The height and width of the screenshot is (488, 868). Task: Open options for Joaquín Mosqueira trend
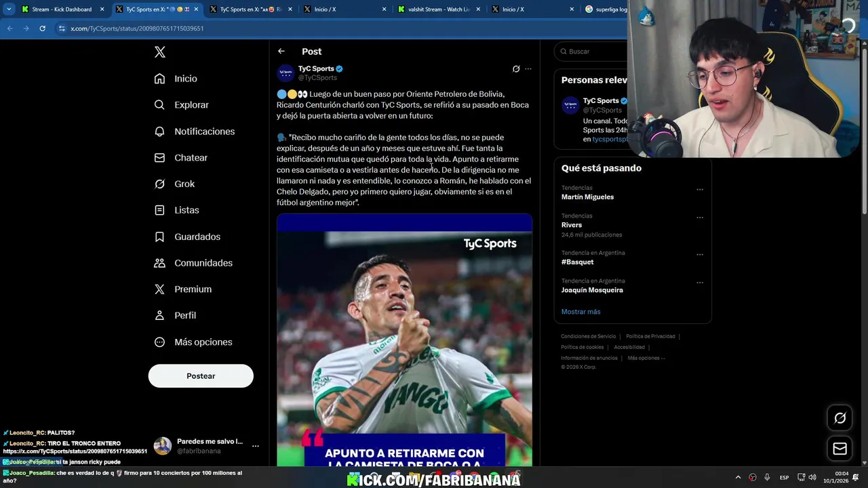pos(700,283)
